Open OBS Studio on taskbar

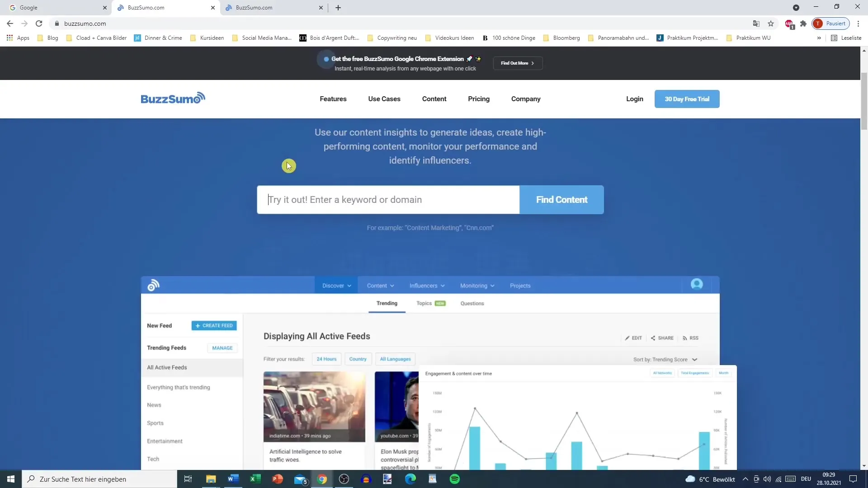[x=344, y=479]
